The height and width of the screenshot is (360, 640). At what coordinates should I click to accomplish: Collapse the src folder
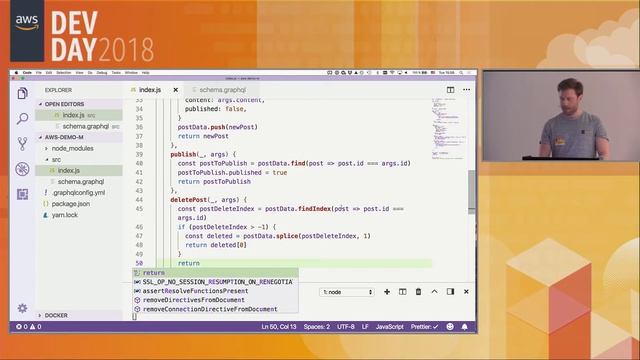pyautogui.click(x=56, y=159)
